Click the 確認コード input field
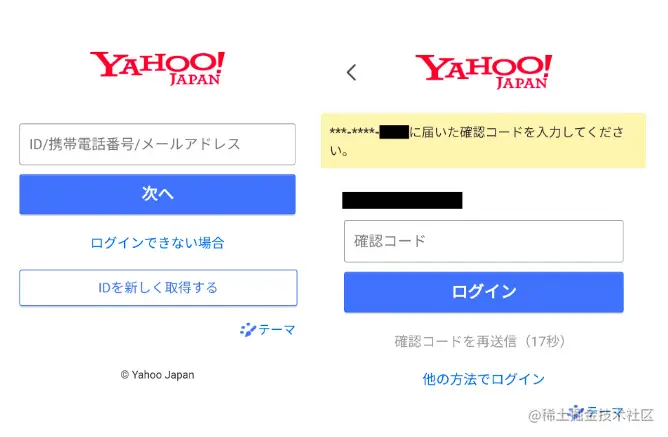Viewport: 668px width, 437px height. [484, 241]
